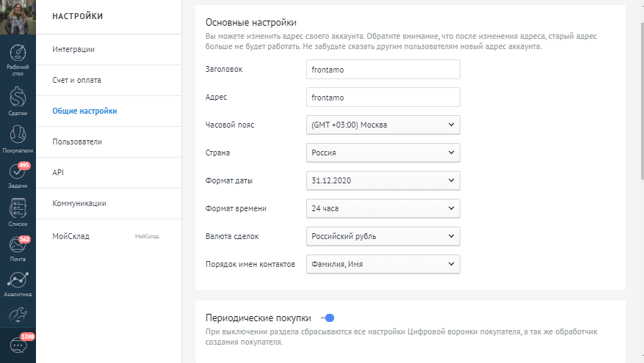Select Интеграции in the settings menu
644x363 pixels.
[x=73, y=49]
